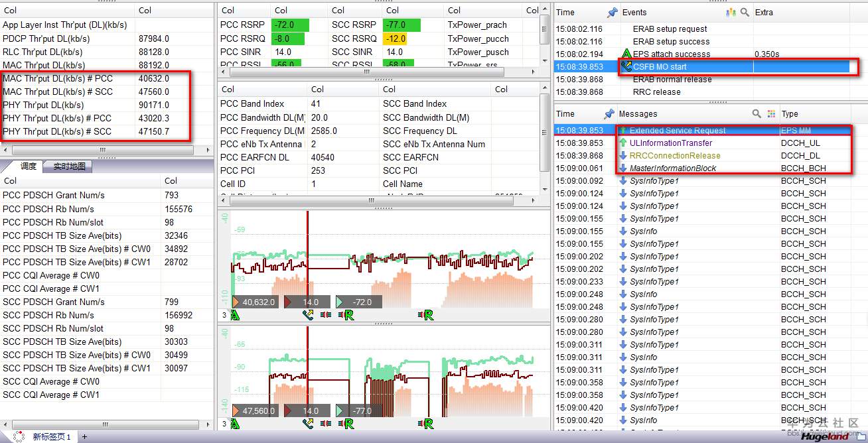
Task: Click the green A icon beside EPS attach successs
Action: coord(626,54)
